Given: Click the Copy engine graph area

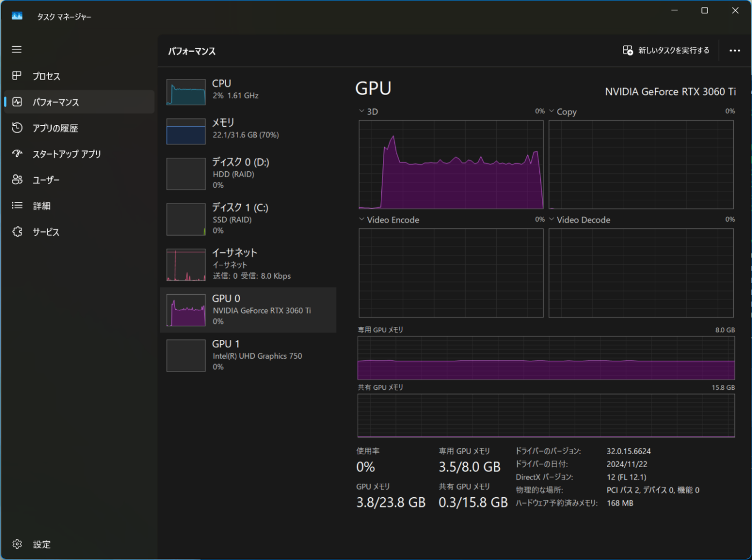Looking at the screenshot, I should (x=641, y=164).
